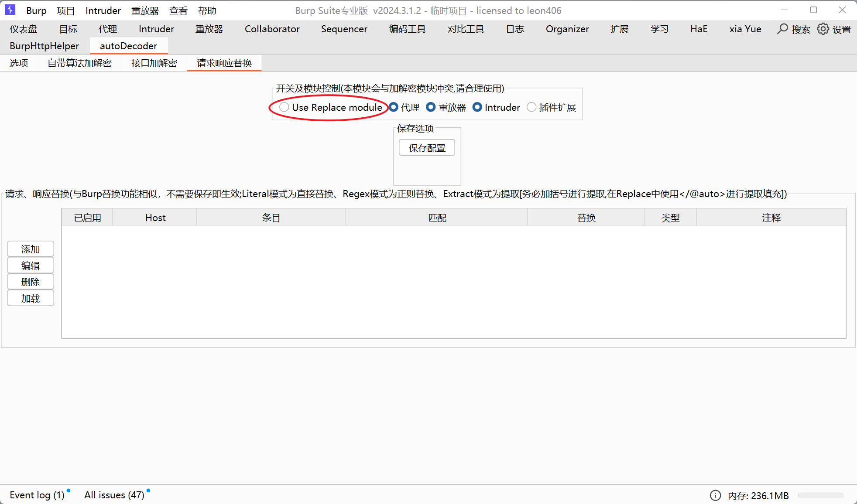Open the 帮助 menu
Image resolution: width=857 pixels, height=504 pixels.
[x=207, y=10]
